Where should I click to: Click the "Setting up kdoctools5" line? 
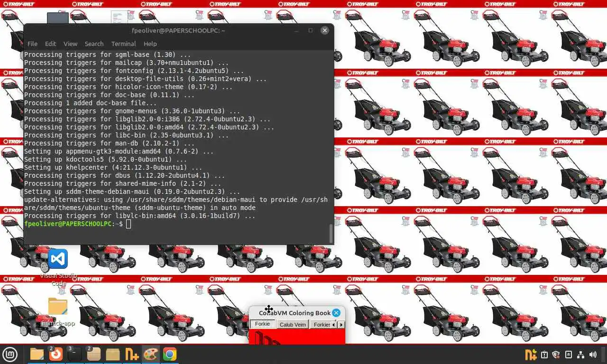tap(106, 159)
